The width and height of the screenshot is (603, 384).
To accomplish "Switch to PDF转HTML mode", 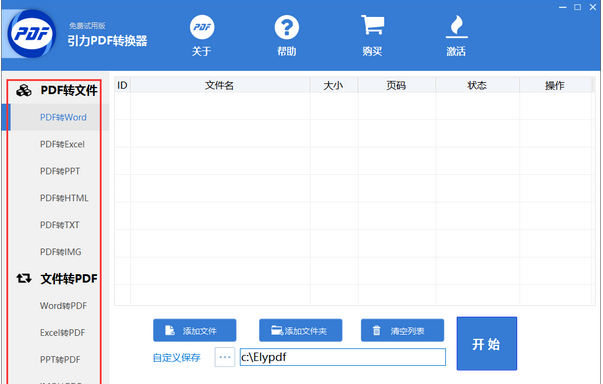I will point(64,198).
